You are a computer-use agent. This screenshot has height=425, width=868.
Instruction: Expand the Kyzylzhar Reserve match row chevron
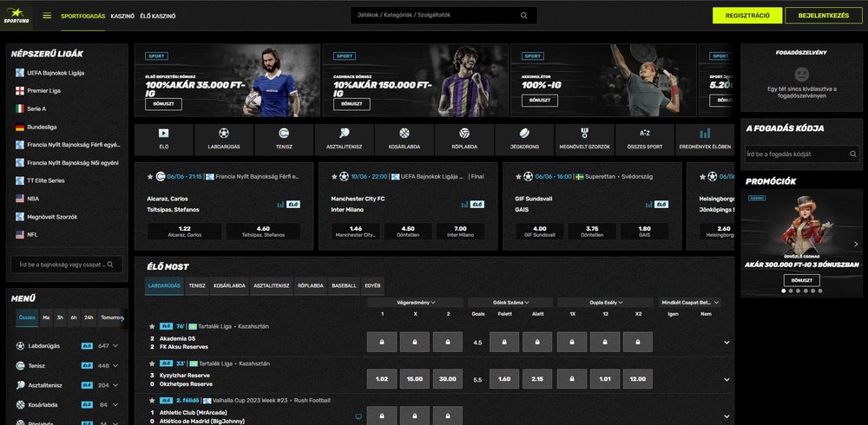(x=727, y=379)
